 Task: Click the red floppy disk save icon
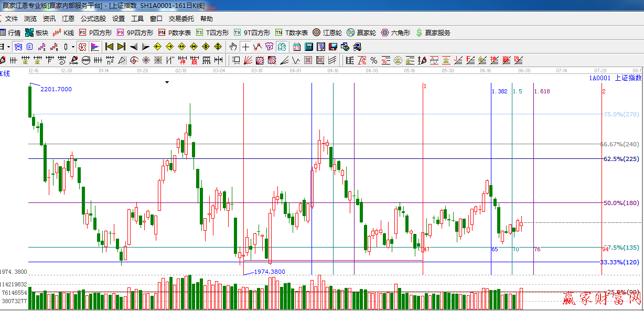point(333,47)
